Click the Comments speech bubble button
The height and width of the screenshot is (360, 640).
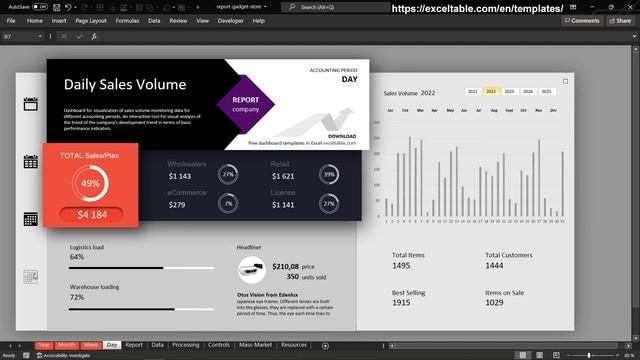(x=582, y=20)
